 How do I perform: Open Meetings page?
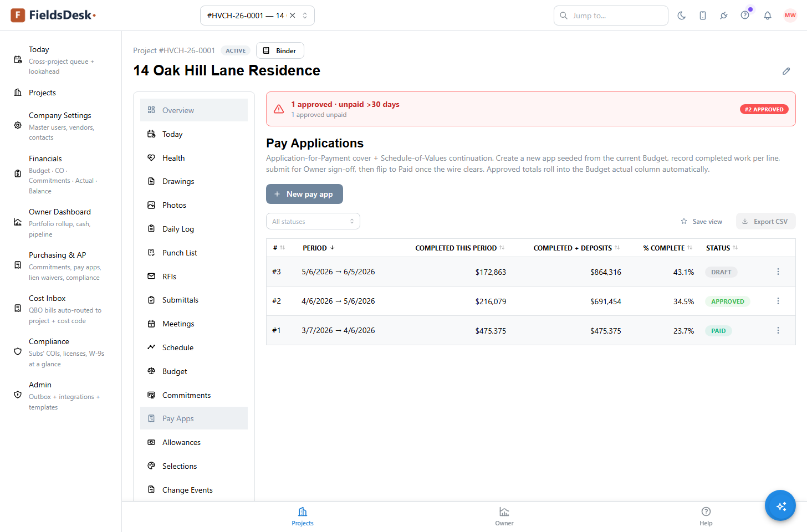[x=194, y=324]
